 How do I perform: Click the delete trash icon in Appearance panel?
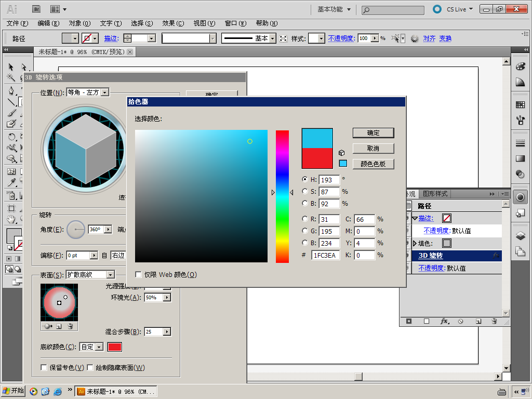(494, 322)
